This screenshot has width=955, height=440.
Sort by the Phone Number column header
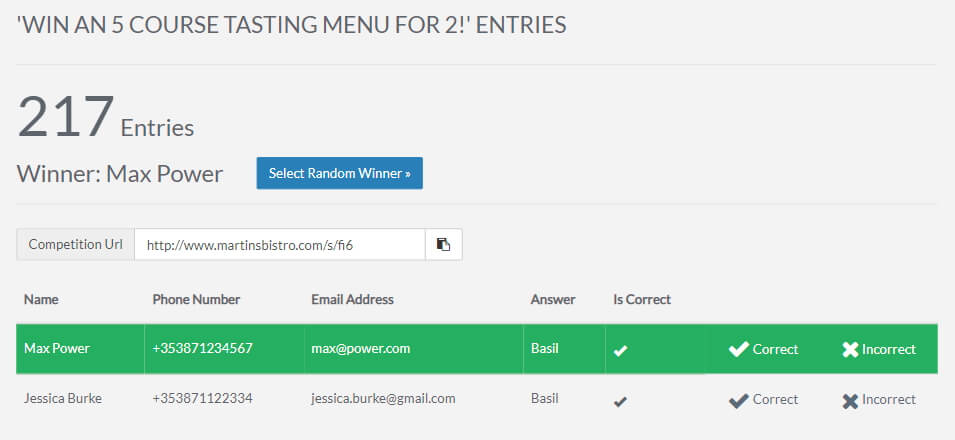pos(196,299)
